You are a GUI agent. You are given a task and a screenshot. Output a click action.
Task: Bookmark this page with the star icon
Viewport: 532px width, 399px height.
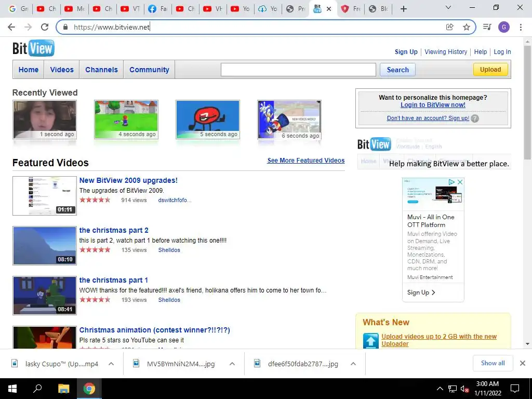[467, 27]
